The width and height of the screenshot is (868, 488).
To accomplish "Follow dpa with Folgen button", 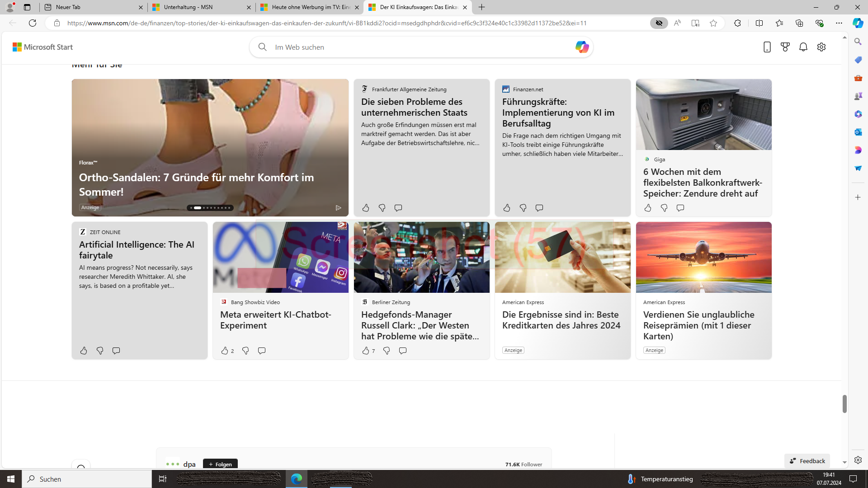I will [x=220, y=464].
